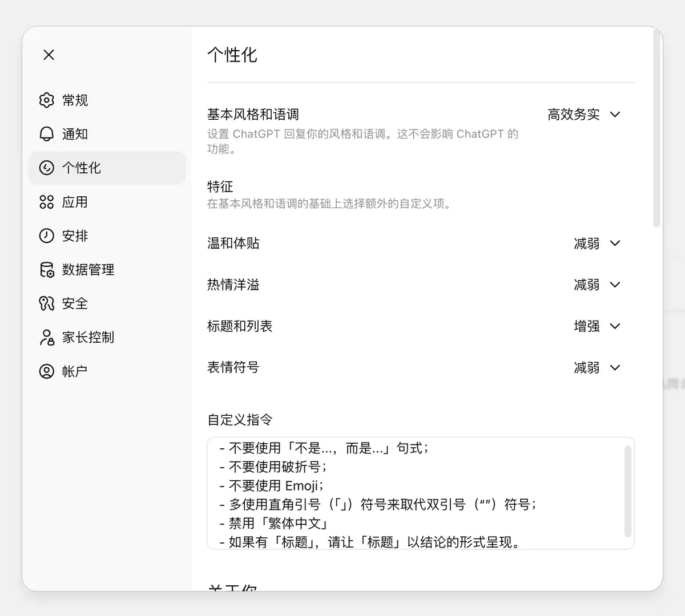Click the clock icon beside 安排
Viewport: 685px width, 616px height.
click(46, 236)
